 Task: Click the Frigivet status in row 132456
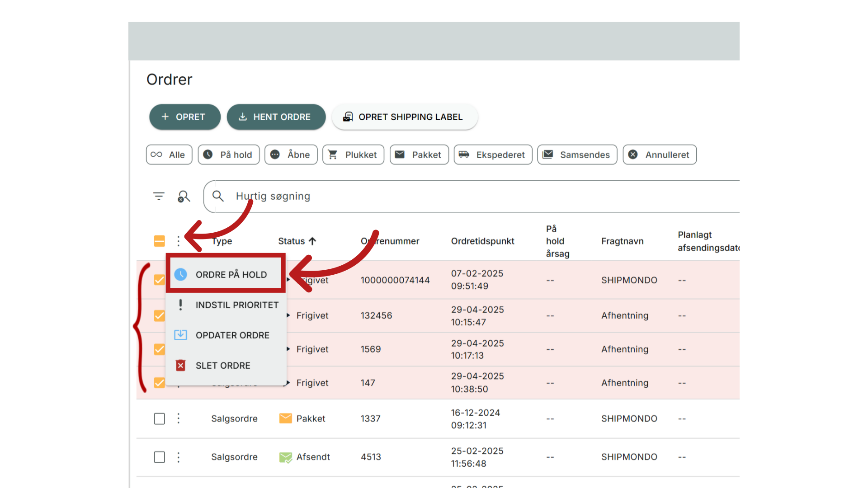point(312,315)
